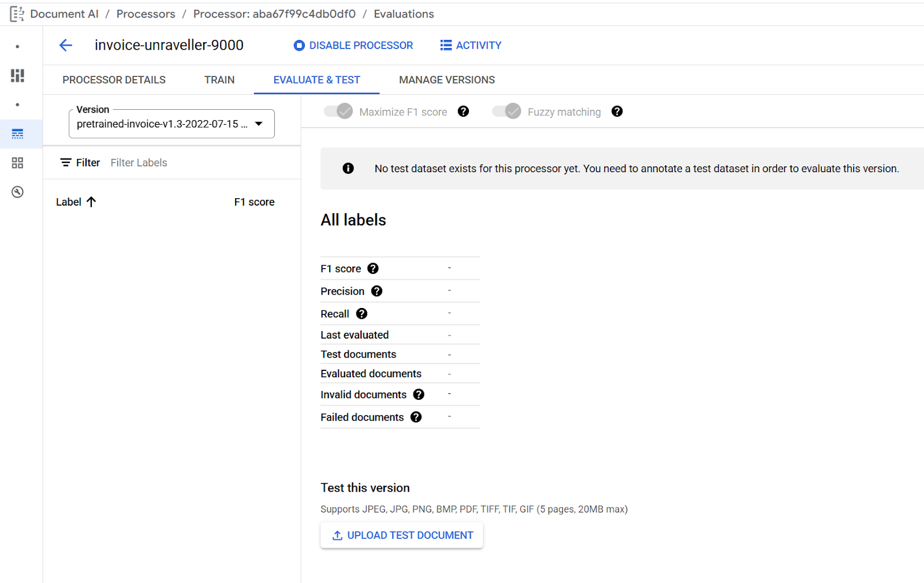Screen dimensions: 924x583
Task: Show help tooltip next to Failed documents
Action: coord(416,417)
